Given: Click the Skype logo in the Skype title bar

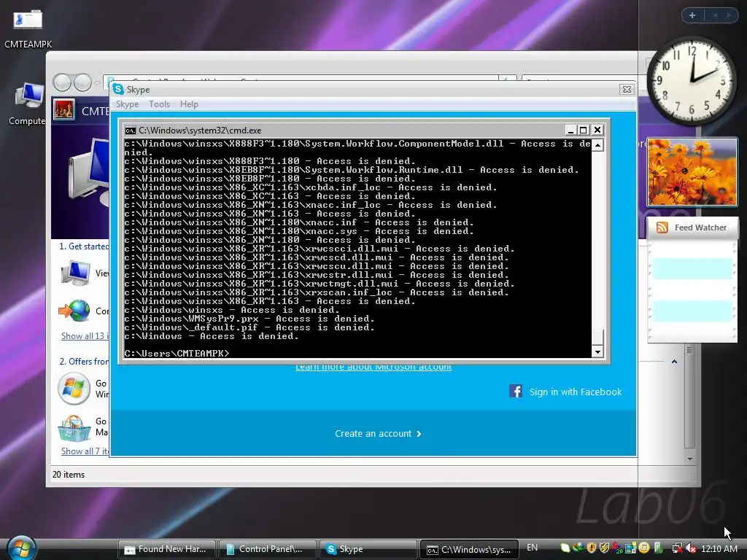Looking at the screenshot, I should (118, 89).
